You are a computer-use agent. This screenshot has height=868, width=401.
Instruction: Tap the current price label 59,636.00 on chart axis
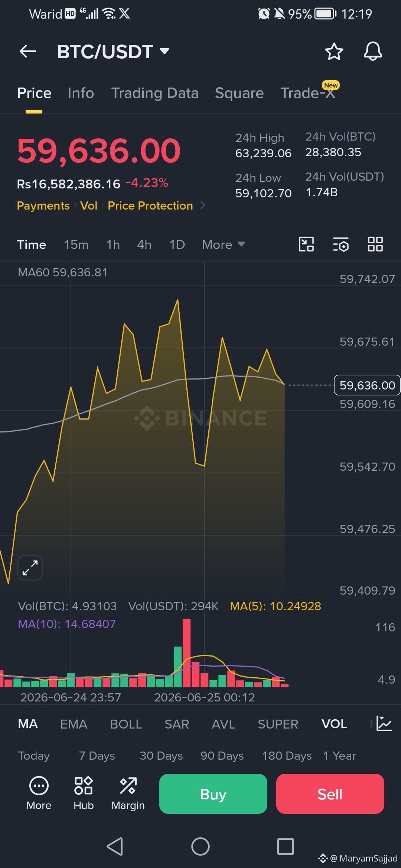point(367,385)
